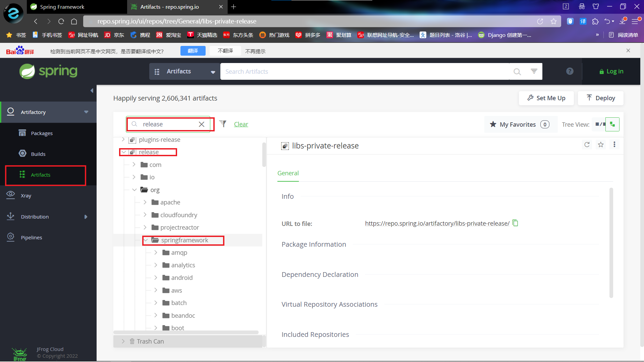
Task: Add libs-private-release to favorites star
Action: pos(601,144)
